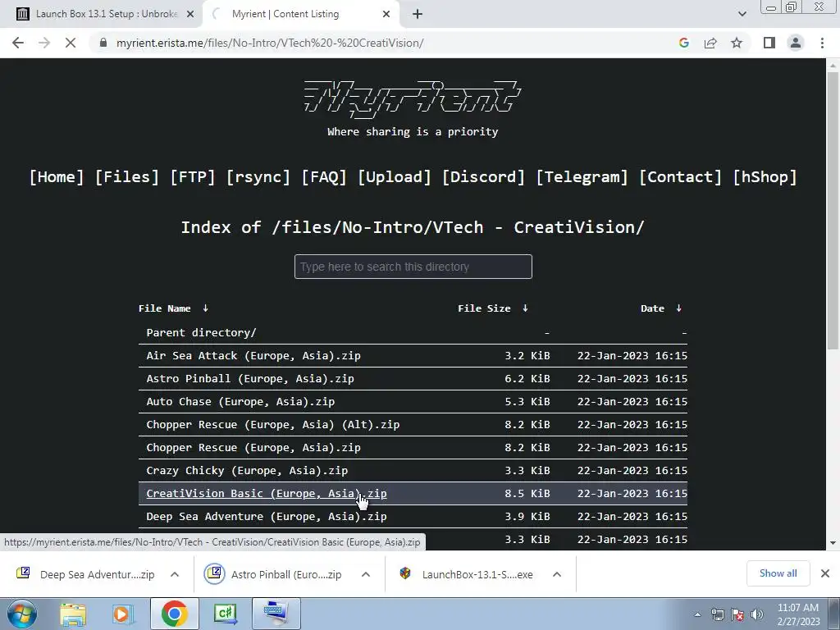Open the [Upload] navigation link
This screenshot has width=840, height=630.
[x=395, y=177]
